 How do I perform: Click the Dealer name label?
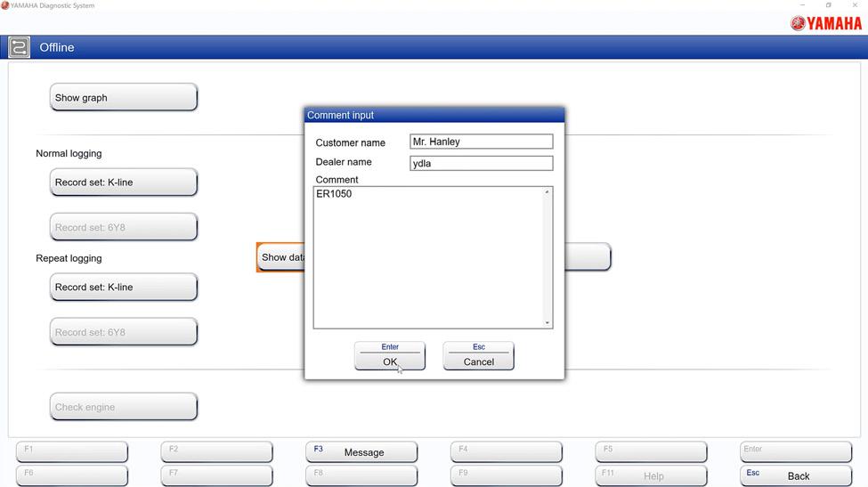pos(344,162)
